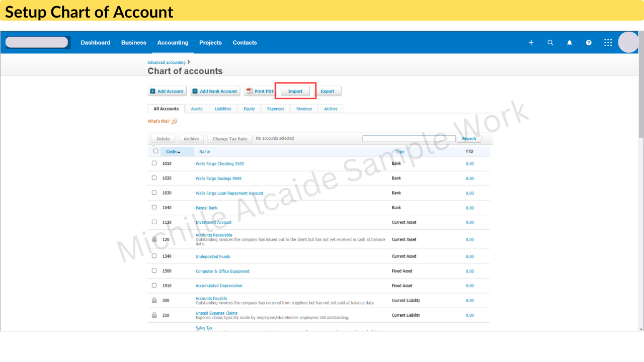Click the YTD 0.00 value for Paypal Bank

(470, 208)
